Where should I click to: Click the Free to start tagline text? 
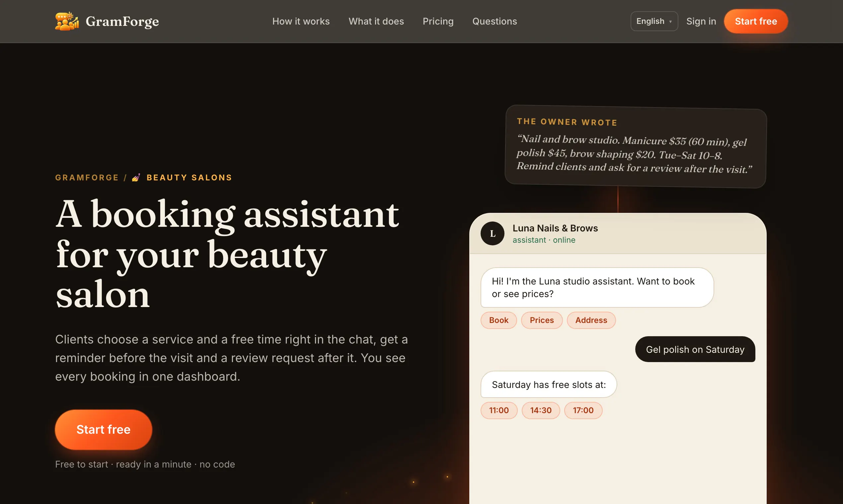pos(145,465)
